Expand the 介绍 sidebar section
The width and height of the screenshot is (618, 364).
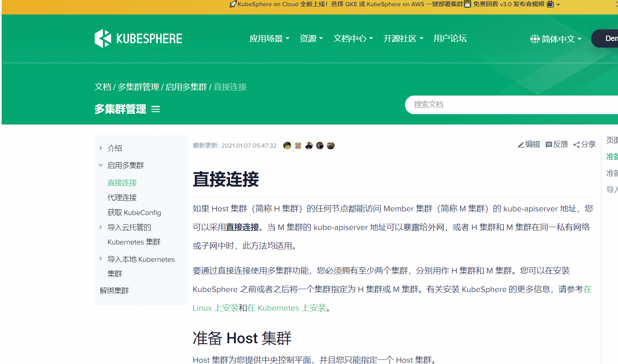[x=101, y=148]
